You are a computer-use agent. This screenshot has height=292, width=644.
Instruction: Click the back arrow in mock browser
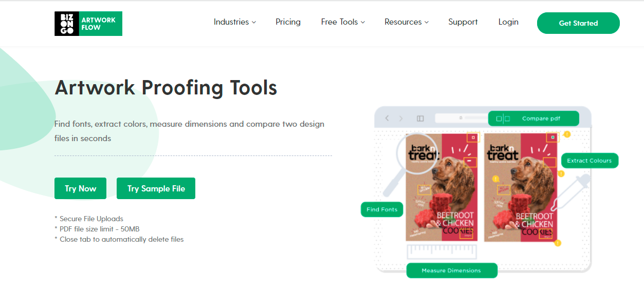(x=388, y=119)
